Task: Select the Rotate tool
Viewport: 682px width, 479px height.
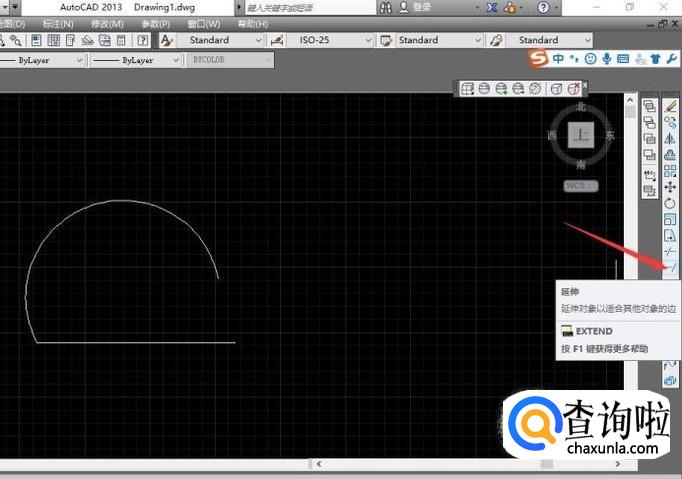Action: (x=670, y=203)
